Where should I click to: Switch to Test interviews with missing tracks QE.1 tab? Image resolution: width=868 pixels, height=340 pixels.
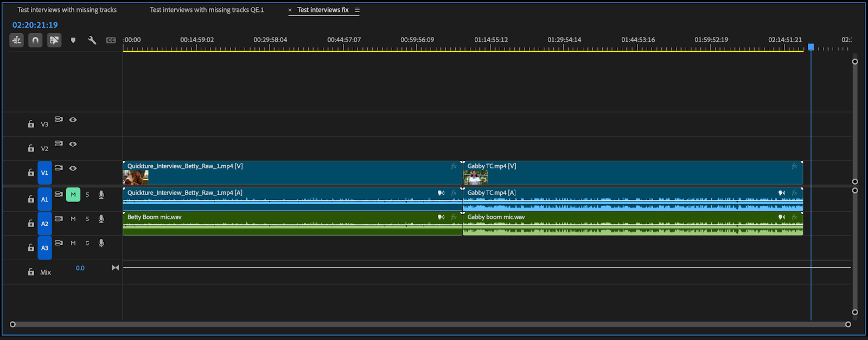click(x=207, y=10)
